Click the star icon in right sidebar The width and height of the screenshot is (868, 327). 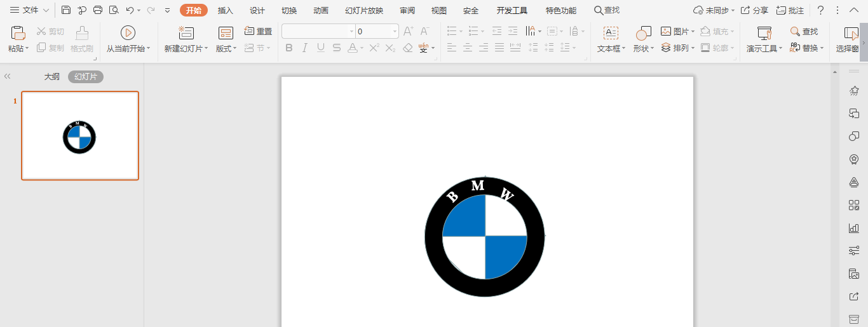tap(854, 91)
